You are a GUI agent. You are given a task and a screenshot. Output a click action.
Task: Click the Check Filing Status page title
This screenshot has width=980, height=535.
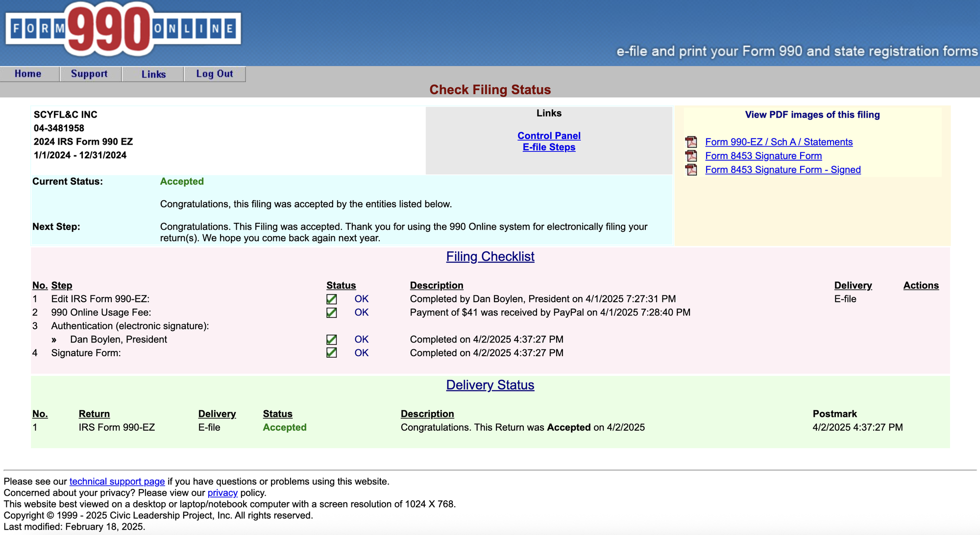(x=490, y=90)
